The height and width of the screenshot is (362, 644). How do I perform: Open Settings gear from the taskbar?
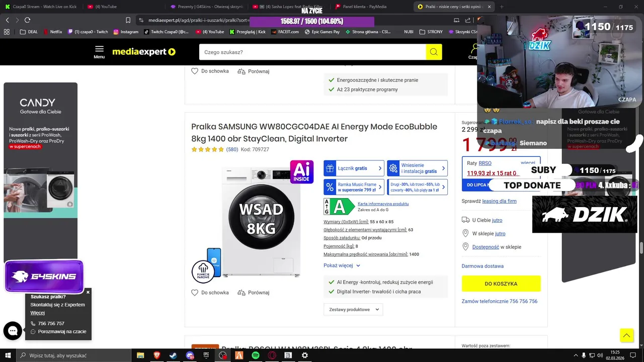[304, 355]
